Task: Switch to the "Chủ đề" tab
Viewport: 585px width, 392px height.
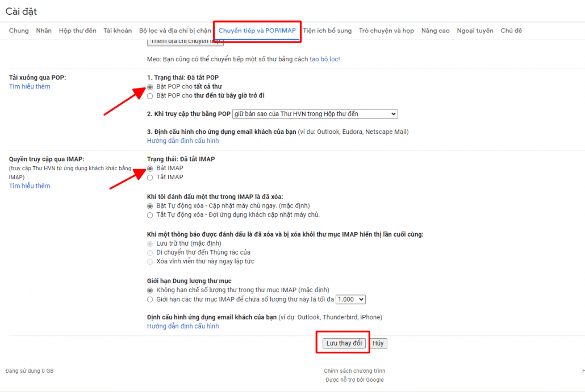Action: coord(511,31)
